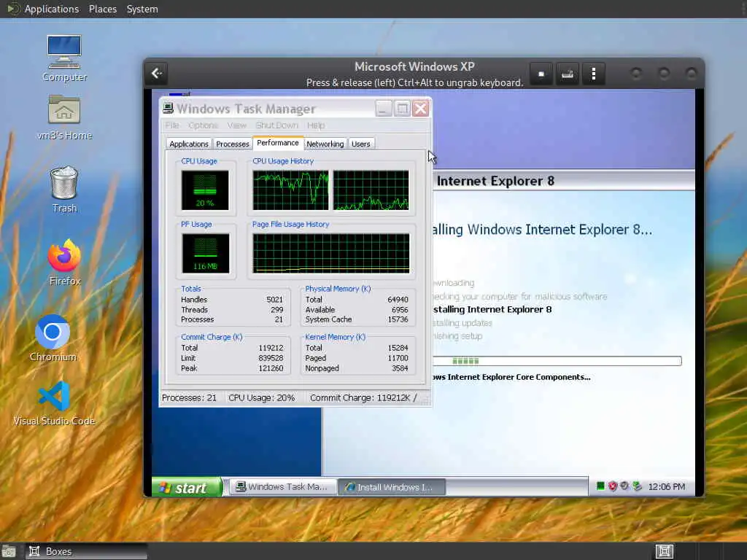This screenshot has height=560, width=747.
Task: Switch to the Applications tab
Action: 189,144
